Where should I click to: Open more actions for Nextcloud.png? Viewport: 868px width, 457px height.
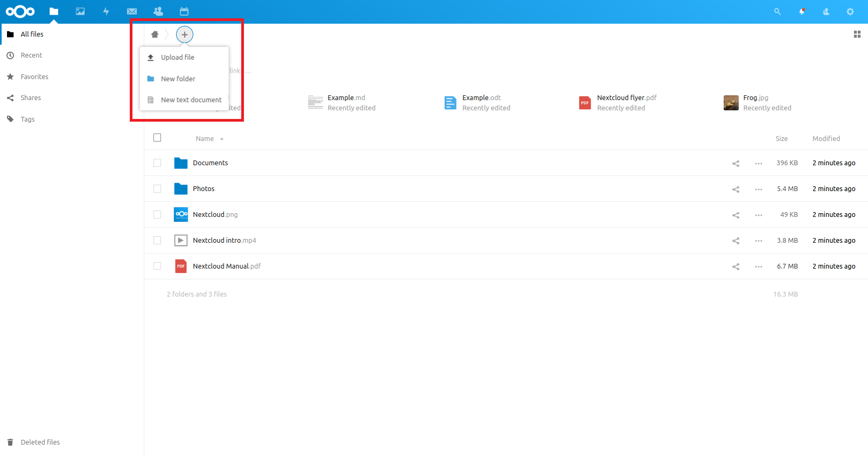point(759,215)
